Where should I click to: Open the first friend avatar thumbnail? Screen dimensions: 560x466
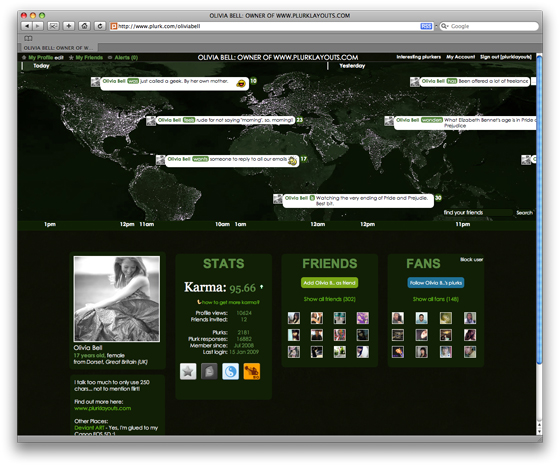click(294, 318)
